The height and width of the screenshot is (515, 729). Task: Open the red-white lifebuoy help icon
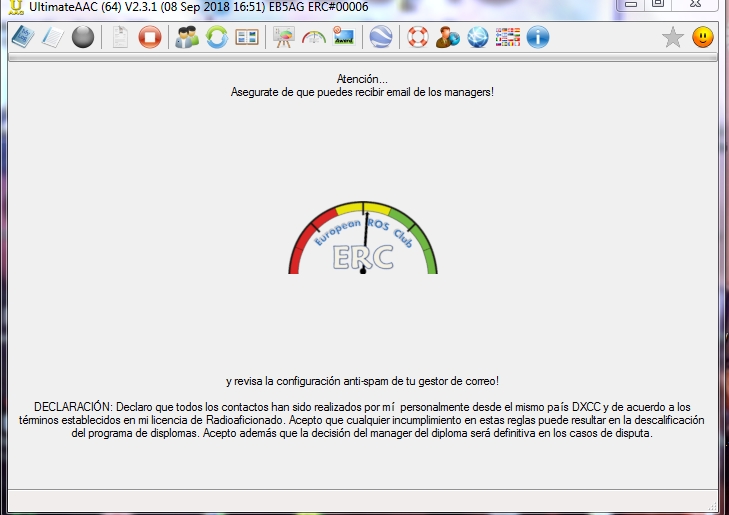click(418, 37)
